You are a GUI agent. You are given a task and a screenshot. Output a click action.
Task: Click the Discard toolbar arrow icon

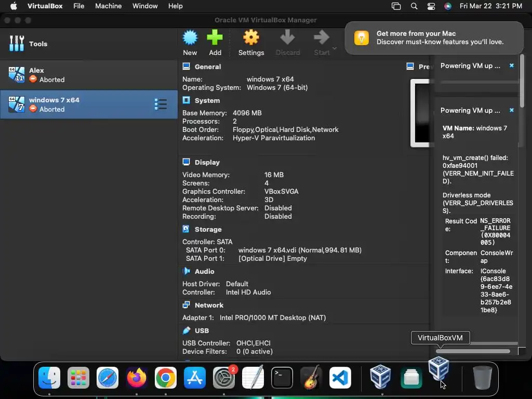point(287,37)
